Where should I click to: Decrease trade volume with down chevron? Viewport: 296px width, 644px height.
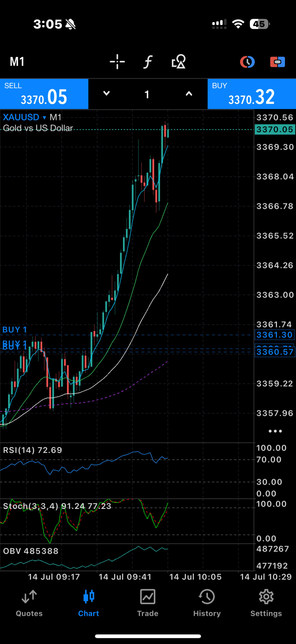click(x=107, y=94)
